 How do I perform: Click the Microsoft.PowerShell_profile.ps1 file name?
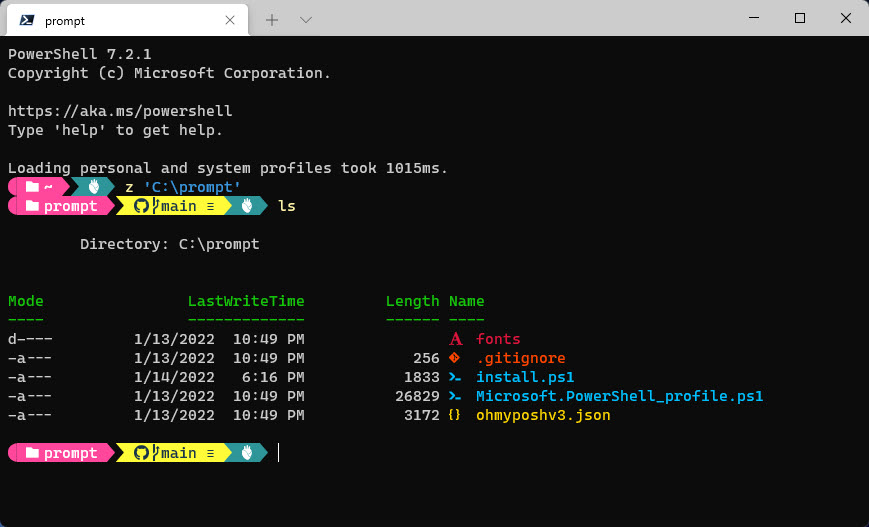620,396
